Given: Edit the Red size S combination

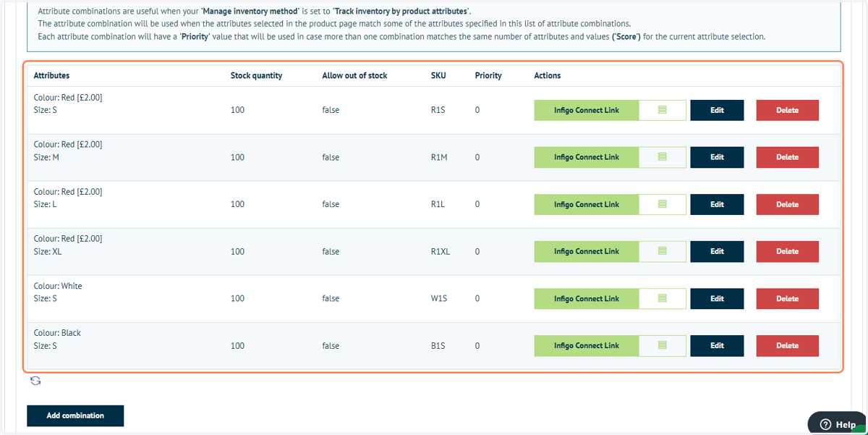Looking at the screenshot, I should (x=717, y=110).
